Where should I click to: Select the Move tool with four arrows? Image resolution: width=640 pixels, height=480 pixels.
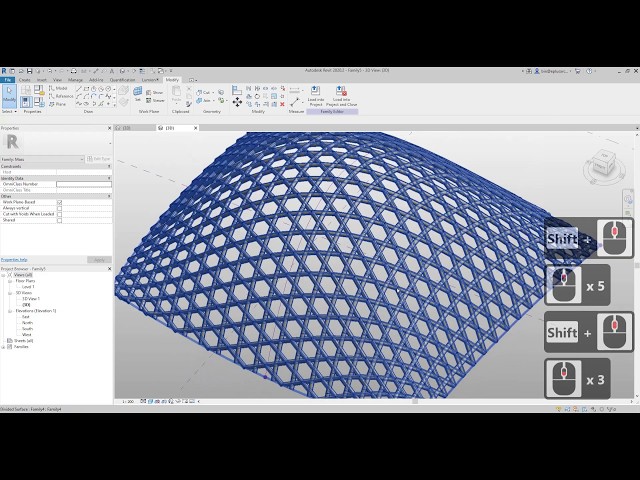(237, 102)
